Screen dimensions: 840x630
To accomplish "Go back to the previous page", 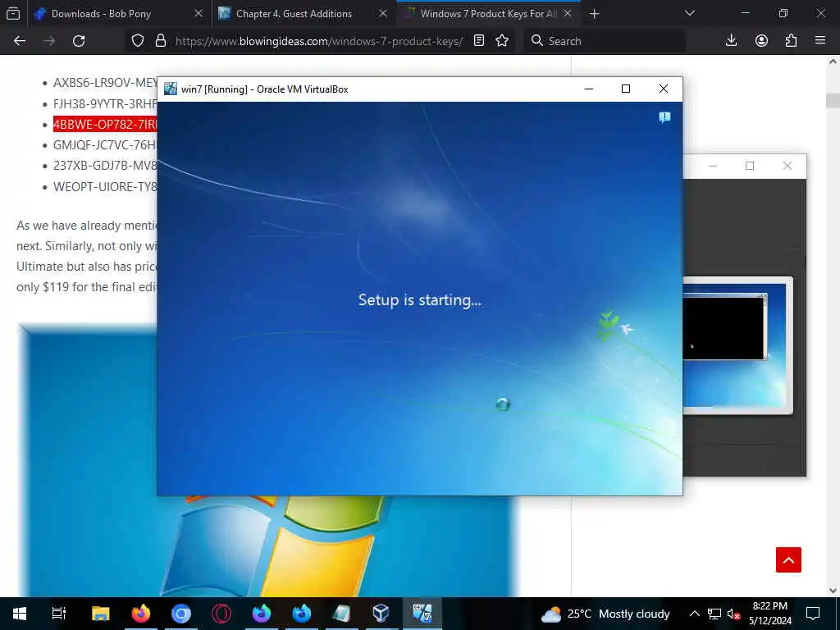I will (20, 41).
